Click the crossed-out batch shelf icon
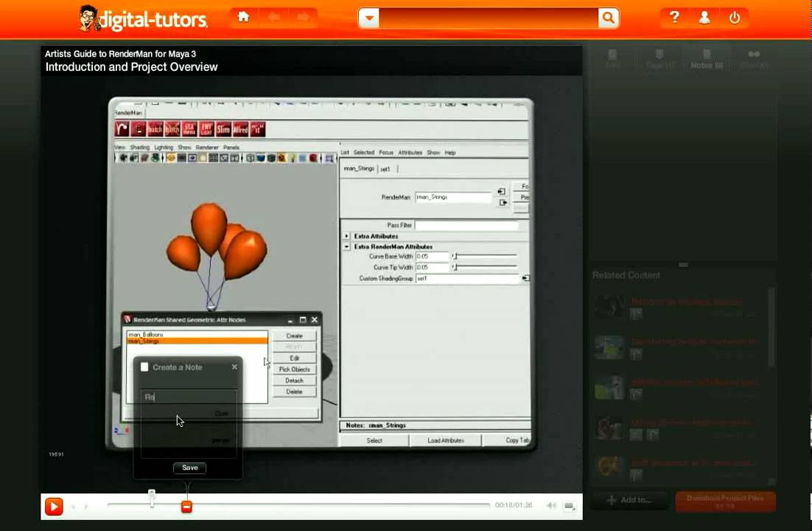Screen dimensions: 812x531 pyautogui.click(x=172, y=129)
